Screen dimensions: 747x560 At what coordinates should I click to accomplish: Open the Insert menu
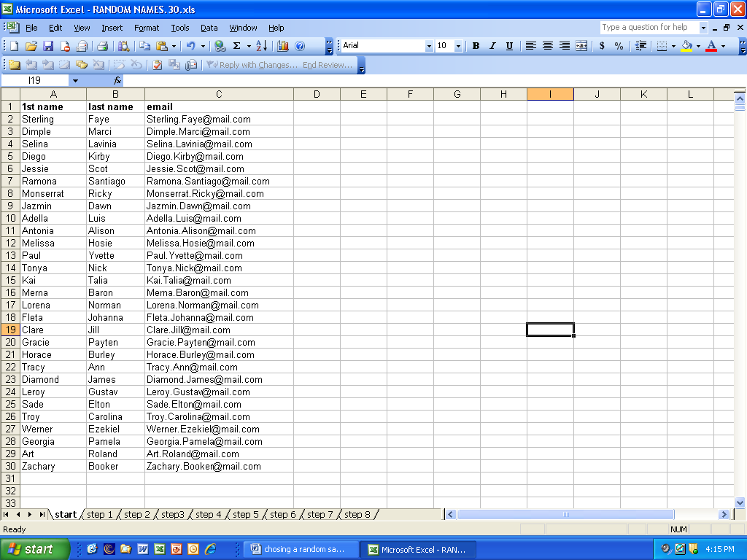112,28
